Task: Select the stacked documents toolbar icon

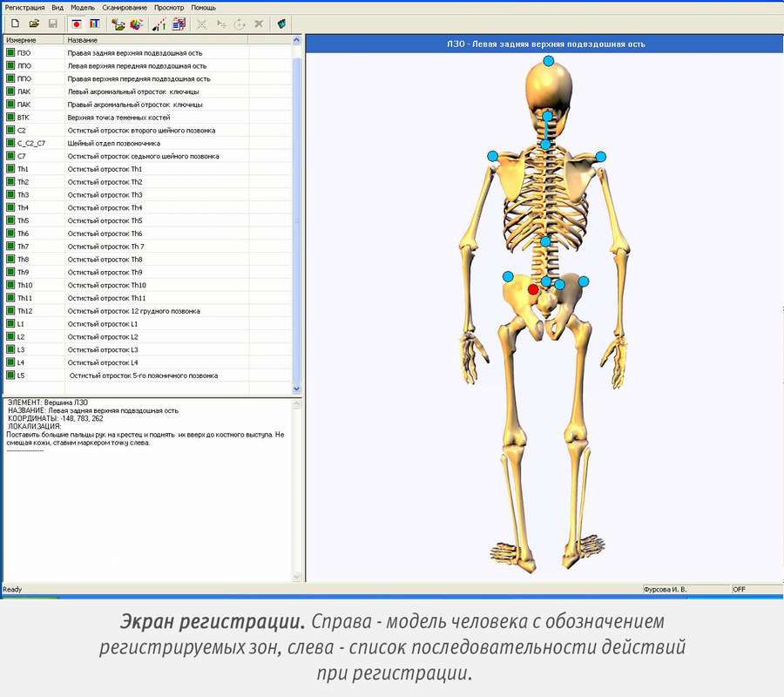Action: [x=179, y=24]
